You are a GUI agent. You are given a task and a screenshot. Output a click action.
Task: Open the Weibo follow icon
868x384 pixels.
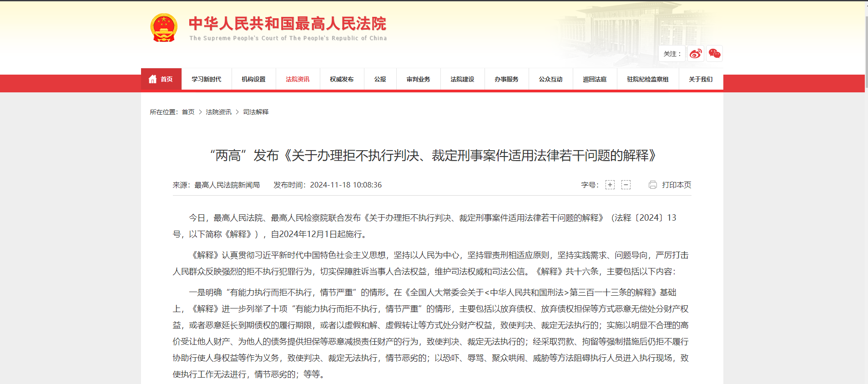[x=696, y=54]
